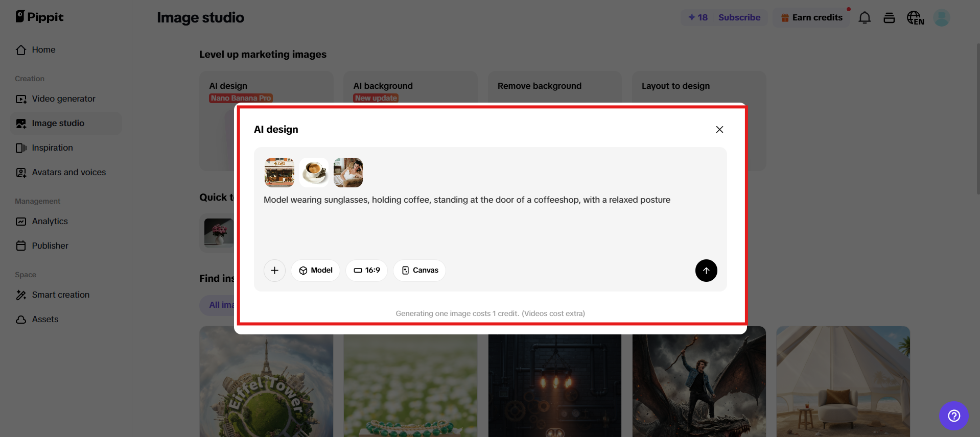This screenshot has width=980, height=437.
Task: Select the All images filter tab
Action: coord(218,305)
